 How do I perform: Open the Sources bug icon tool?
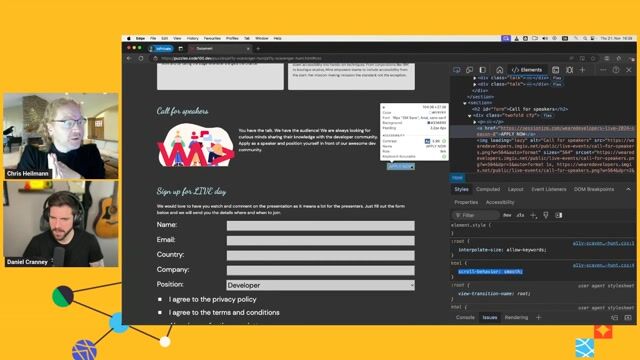(x=569, y=70)
